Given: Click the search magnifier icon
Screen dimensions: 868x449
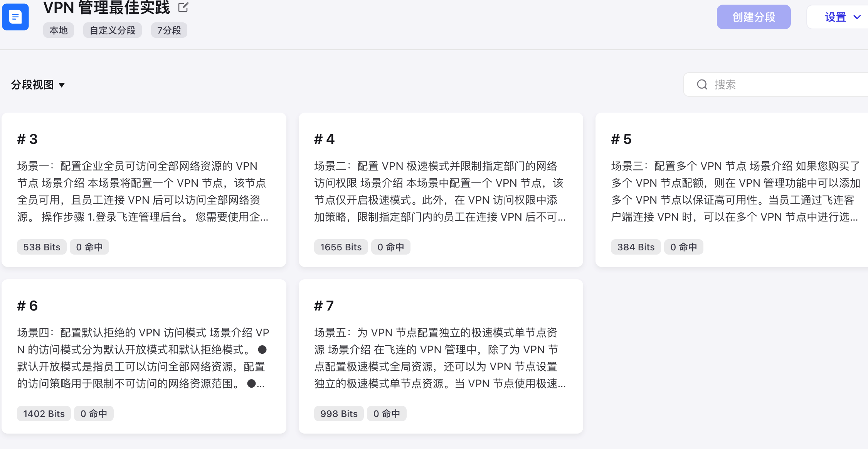Looking at the screenshot, I should coord(702,84).
